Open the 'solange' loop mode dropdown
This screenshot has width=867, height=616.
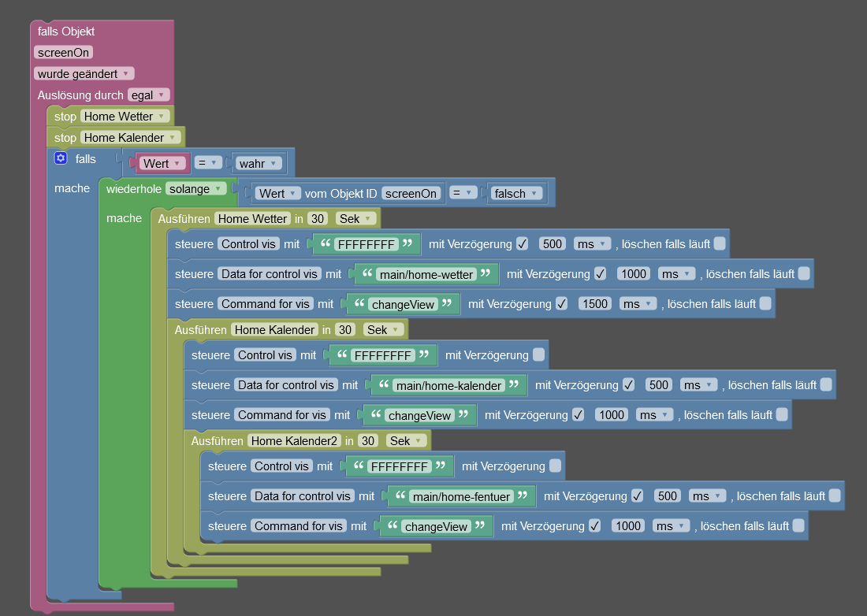pyautogui.click(x=195, y=189)
